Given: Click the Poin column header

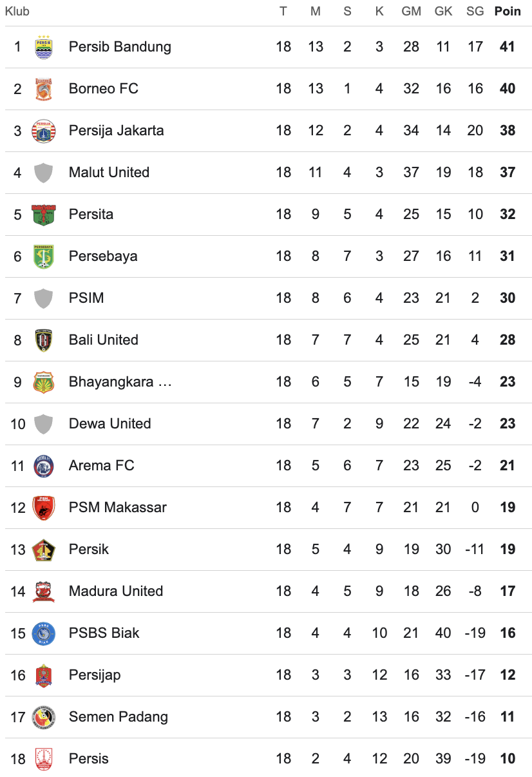Looking at the screenshot, I should click(x=508, y=12).
